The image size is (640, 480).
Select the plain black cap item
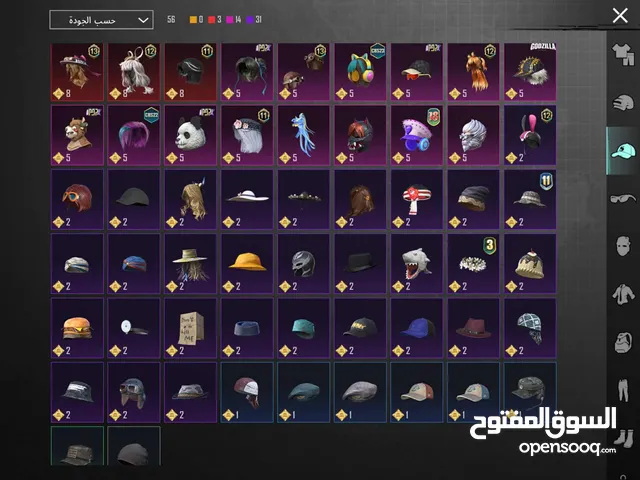point(134,200)
